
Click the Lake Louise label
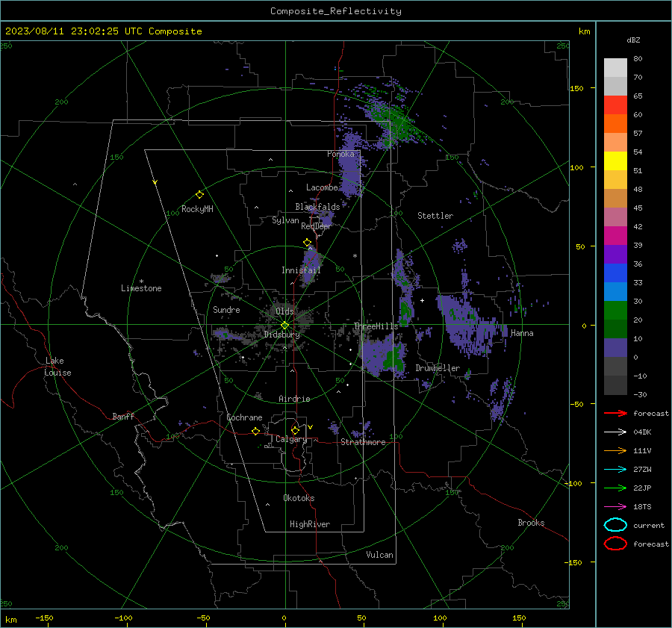pyautogui.click(x=57, y=367)
